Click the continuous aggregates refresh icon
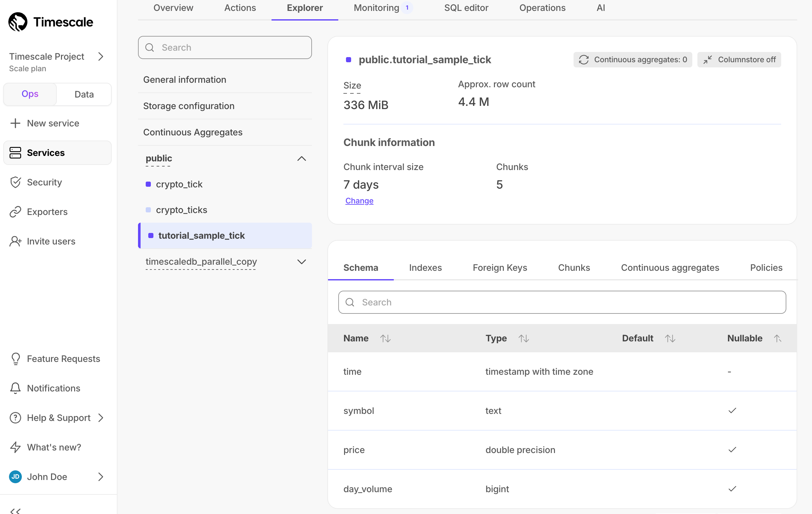The width and height of the screenshot is (812, 514). pyautogui.click(x=584, y=60)
